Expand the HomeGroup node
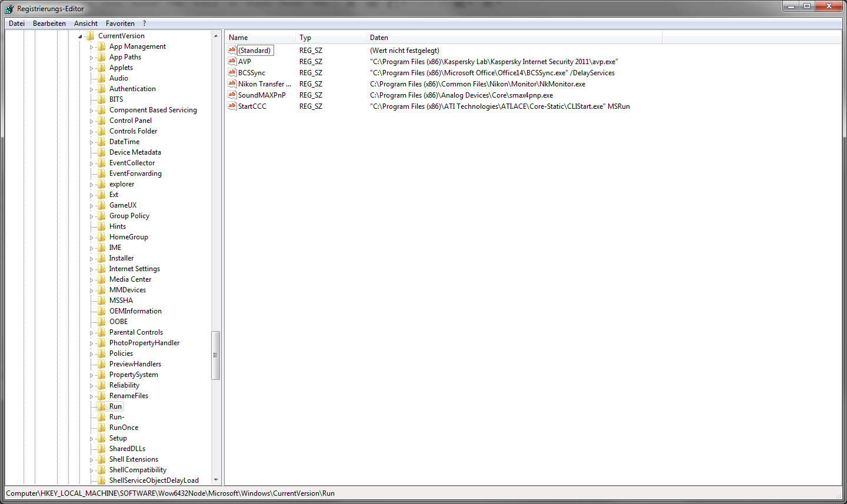Screen dimensions: 847x504 pos(92,238)
